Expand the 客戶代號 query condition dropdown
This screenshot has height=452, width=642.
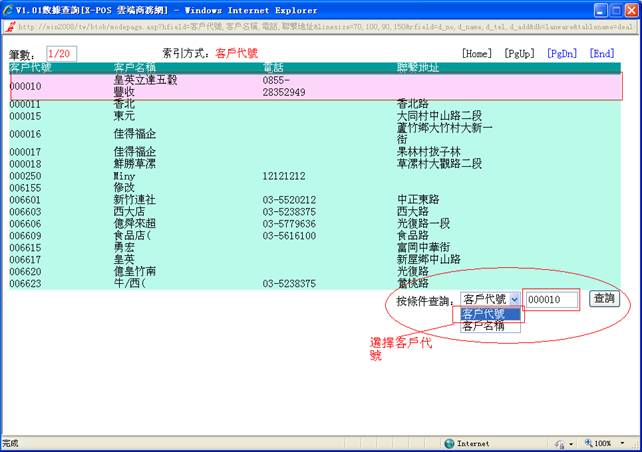pos(514,299)
